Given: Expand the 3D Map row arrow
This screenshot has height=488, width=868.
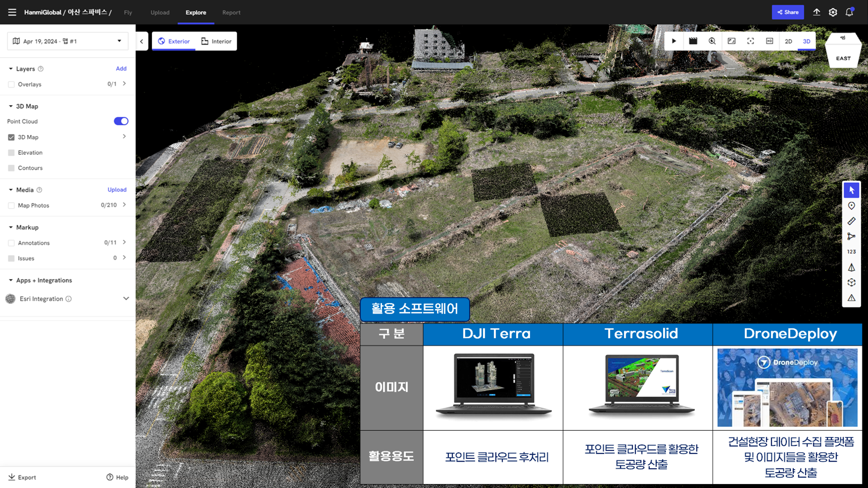Looking at the screenshot, I should 125,137.
